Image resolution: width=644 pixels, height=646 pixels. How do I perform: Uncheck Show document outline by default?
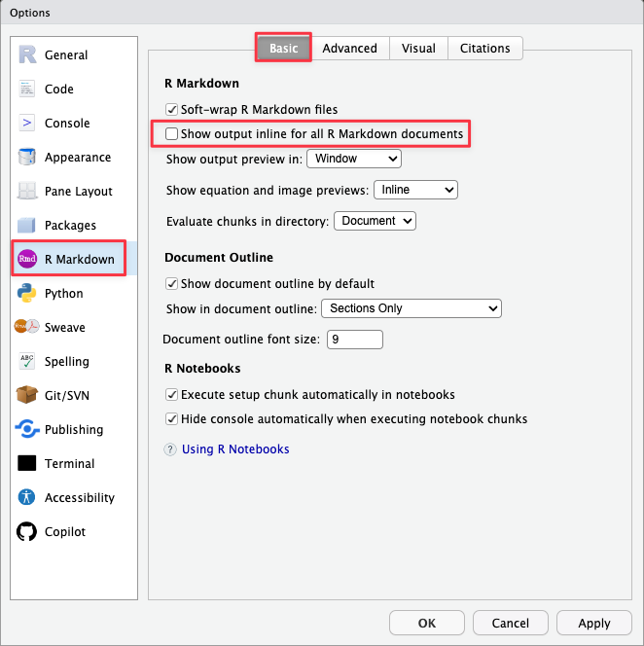pyautogui.click(x=171, y=284)
